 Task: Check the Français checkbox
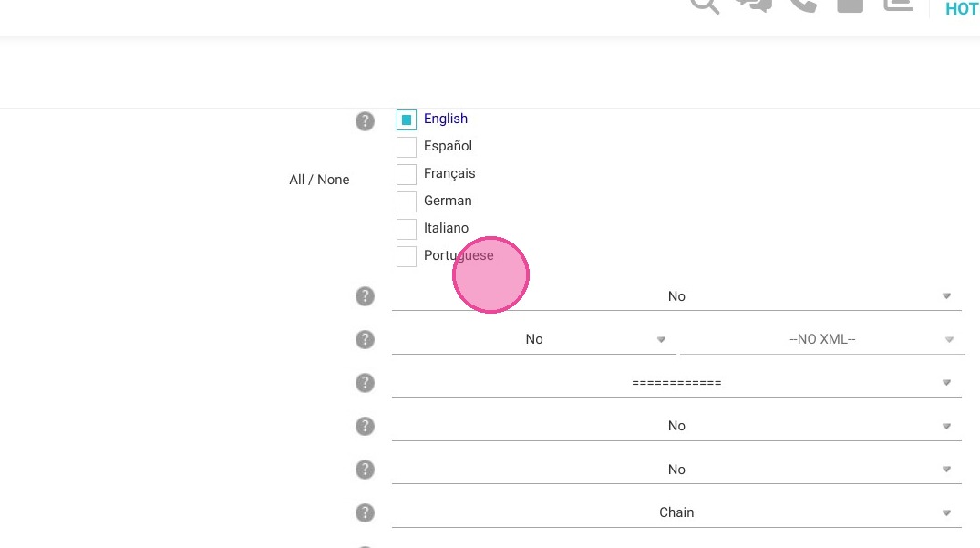pyautogui.click(x=407, y=174)
